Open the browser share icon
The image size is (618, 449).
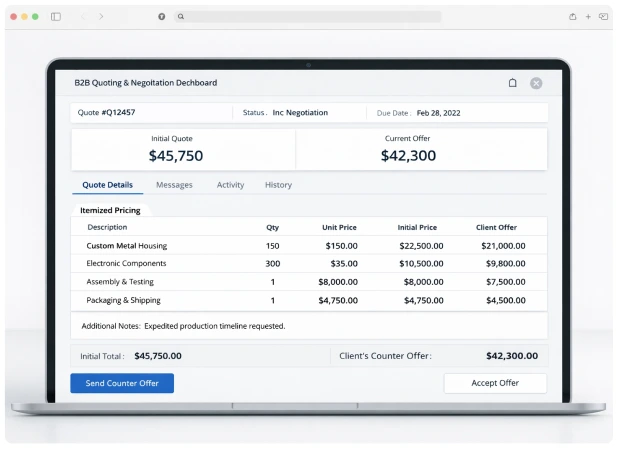[573, 17]
